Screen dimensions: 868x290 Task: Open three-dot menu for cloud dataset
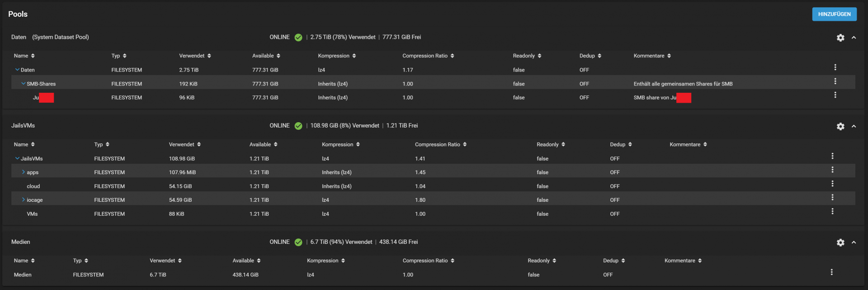pyautogui.click(x=832, y=184)
